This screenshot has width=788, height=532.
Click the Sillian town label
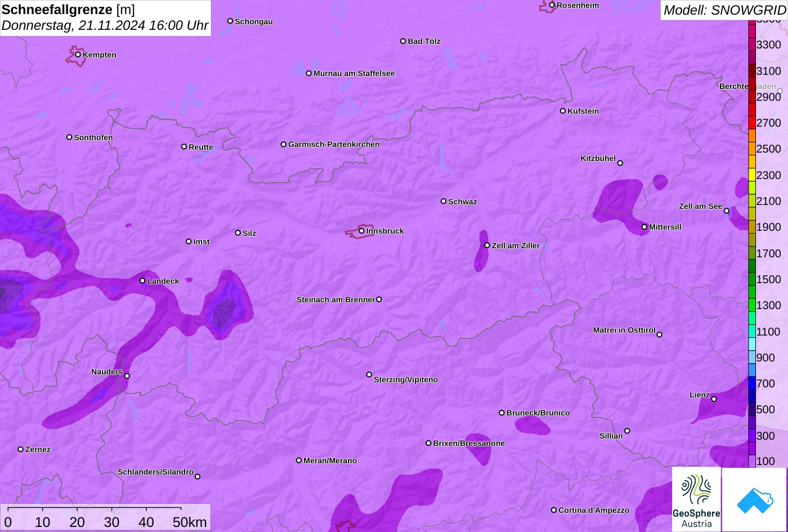(x=611, y=436)
